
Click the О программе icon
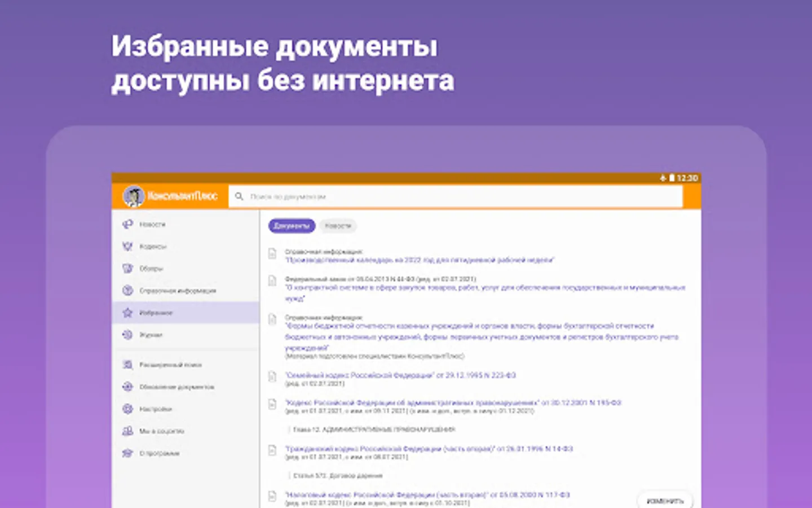(x=128, y=453)
